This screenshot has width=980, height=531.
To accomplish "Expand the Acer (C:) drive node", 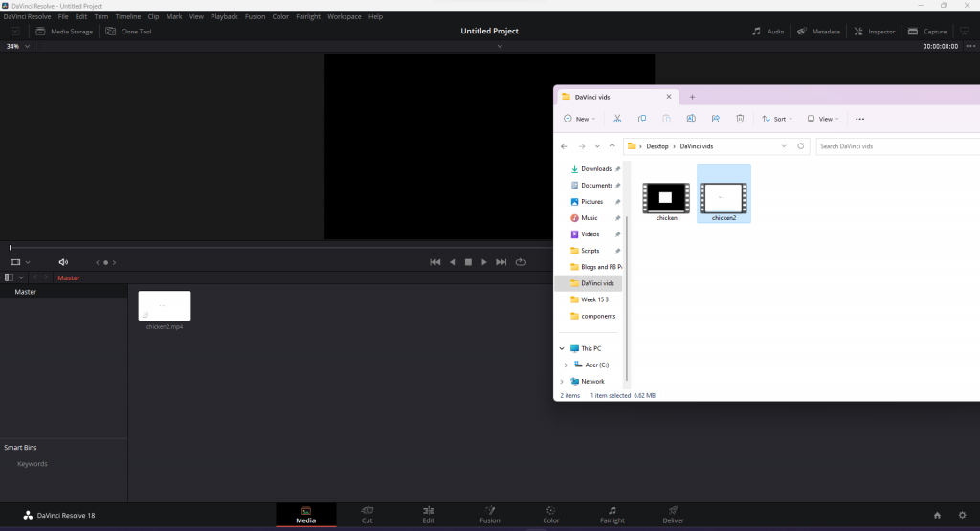I will pyautogui.click(x=567, y=365).
